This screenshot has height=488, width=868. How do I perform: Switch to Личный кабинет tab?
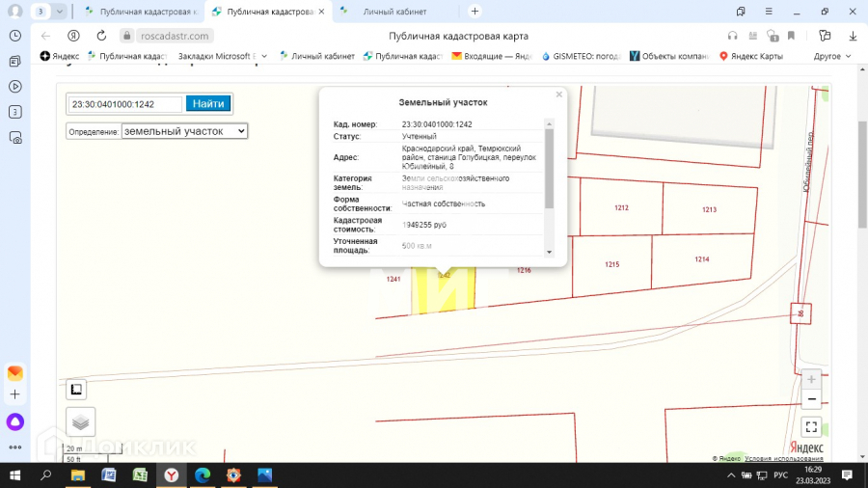click(x=394, y=11)
